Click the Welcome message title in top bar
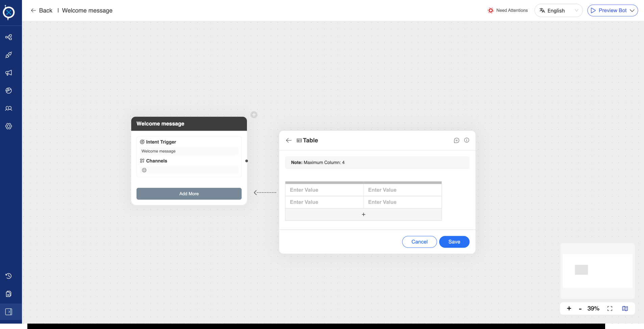 [87, 10]
